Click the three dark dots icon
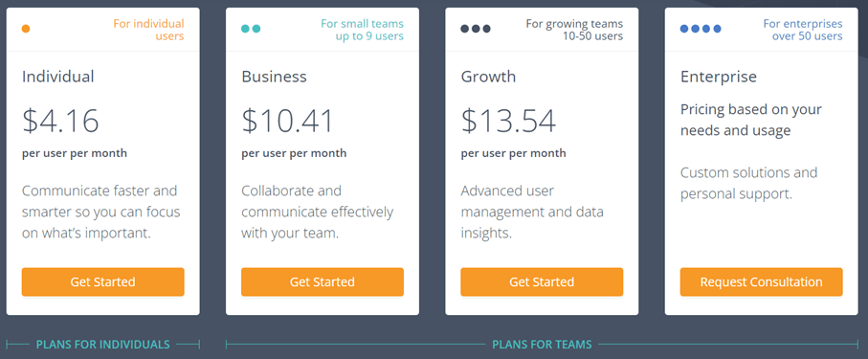The image size is (868, 359). click(x=476, y=29)
